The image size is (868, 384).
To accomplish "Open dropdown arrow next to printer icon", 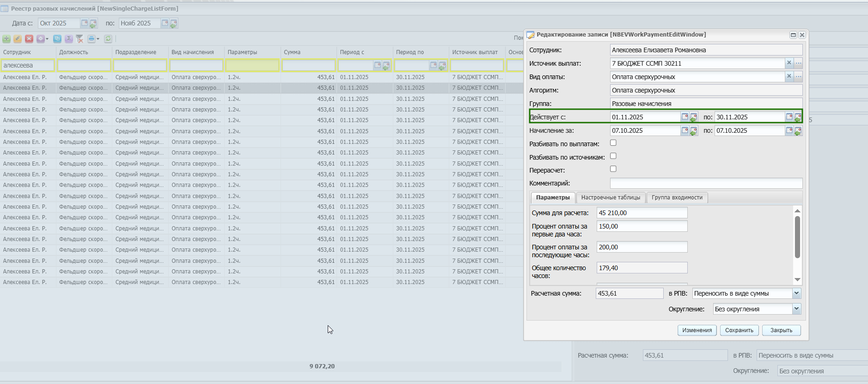I will (98, 39).
